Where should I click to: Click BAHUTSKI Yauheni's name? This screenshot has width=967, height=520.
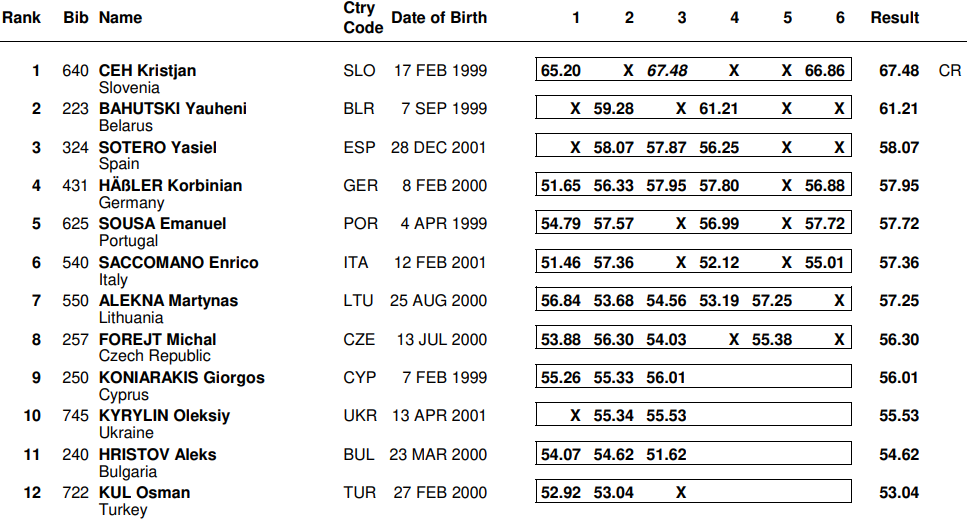point(172,108)
